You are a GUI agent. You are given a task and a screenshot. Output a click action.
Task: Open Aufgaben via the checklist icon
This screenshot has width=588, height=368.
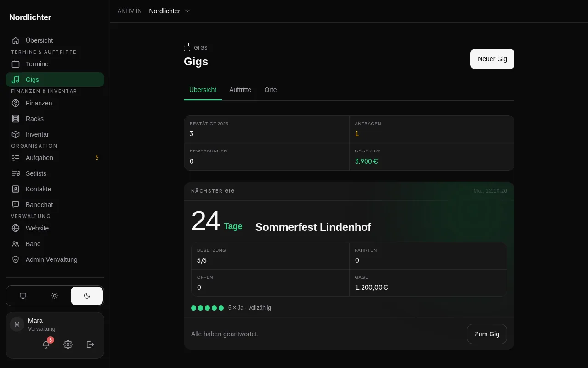coord(16,158)
